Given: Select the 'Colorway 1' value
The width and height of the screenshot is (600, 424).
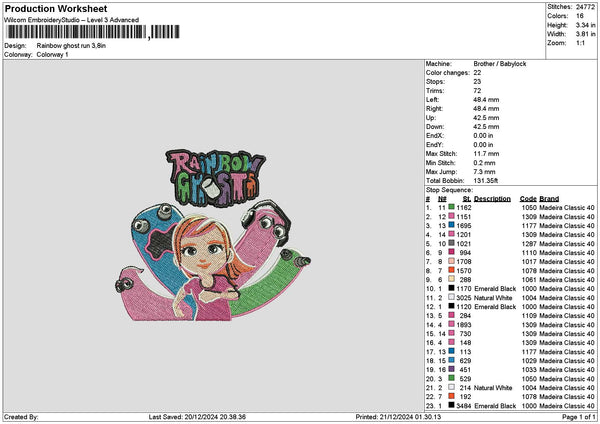Looking at the screenshot, I should coord(52,54).
